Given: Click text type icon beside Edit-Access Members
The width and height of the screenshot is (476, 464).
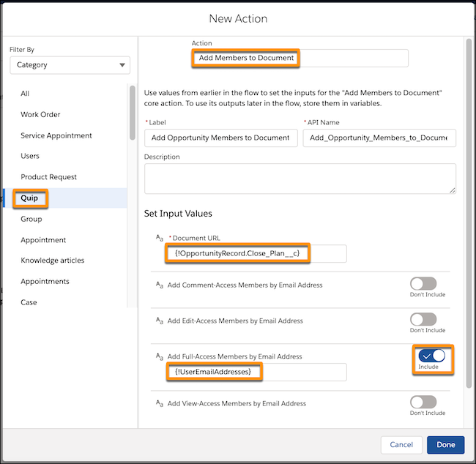Looking at the screenshot, I should (x=160, y=320).
